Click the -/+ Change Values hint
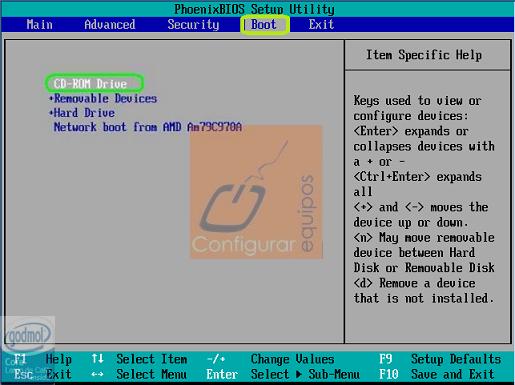This screenshot has width=515, height=385. click(x=270, y=359)
